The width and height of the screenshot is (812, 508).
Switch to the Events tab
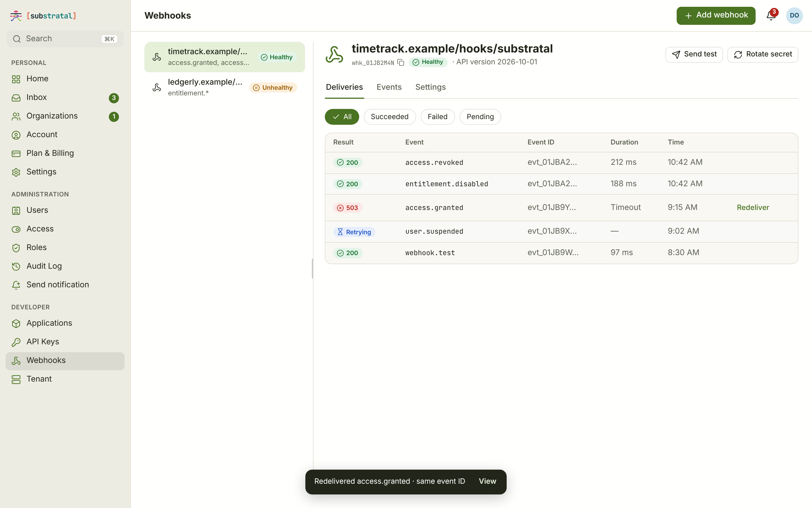pyautogui.click(x=389, y=87)
